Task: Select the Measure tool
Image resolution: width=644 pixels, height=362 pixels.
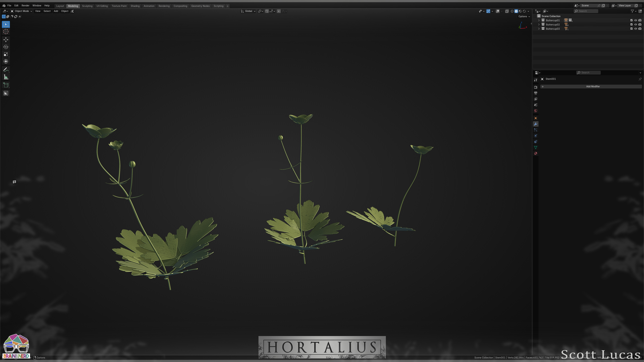Action: point(6,77)
